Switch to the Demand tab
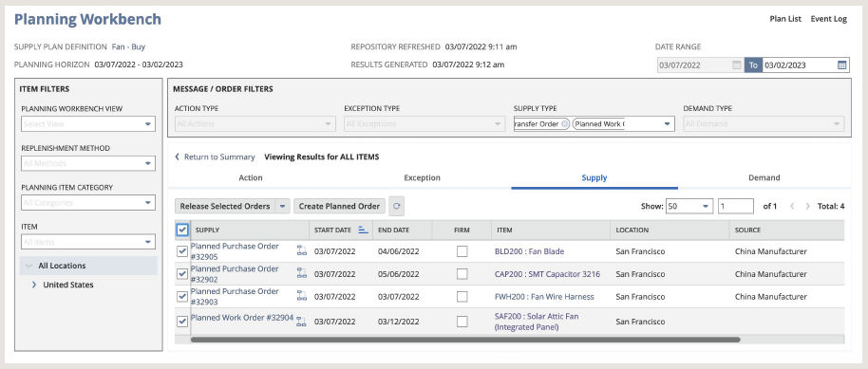Image resolution: width=868 pixels, height=369 pixels. 764,177
